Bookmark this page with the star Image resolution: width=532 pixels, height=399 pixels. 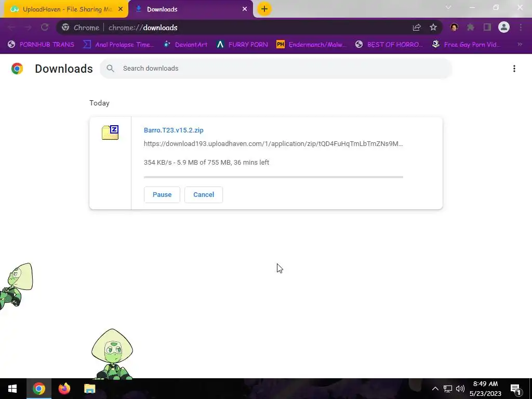(x=433, y=28)
